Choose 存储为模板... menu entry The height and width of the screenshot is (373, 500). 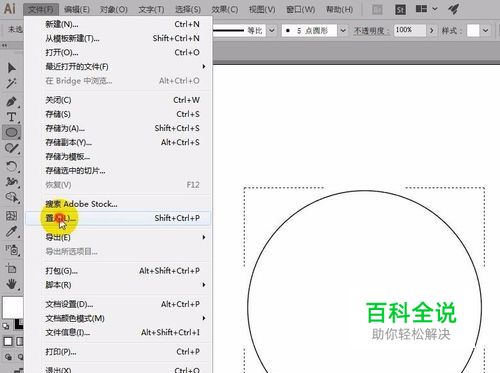coord(118,157)
